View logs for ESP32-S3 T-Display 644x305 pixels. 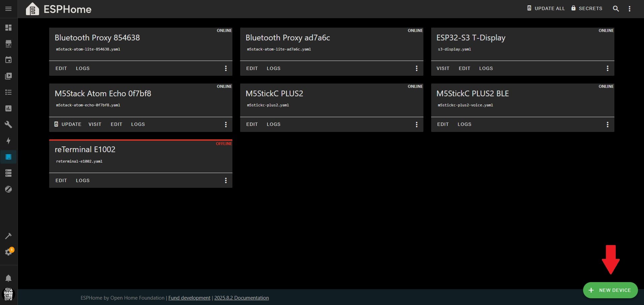(x=486, y=68)
